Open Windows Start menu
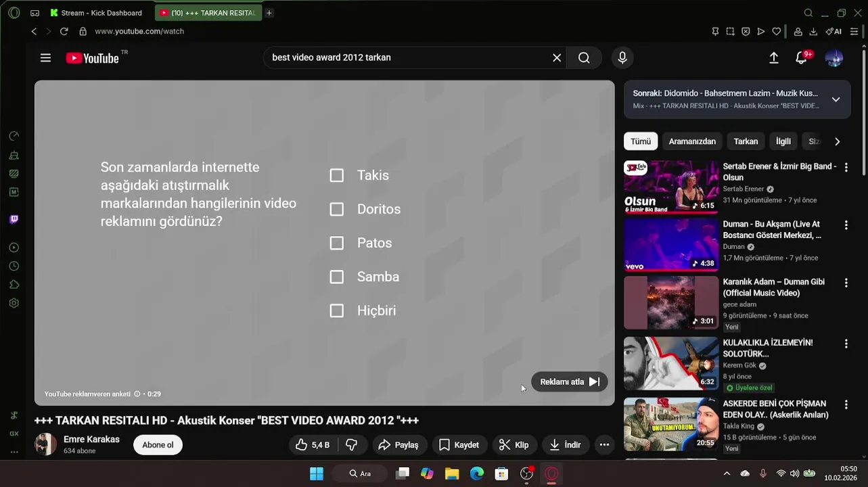 tap(317, 473)
